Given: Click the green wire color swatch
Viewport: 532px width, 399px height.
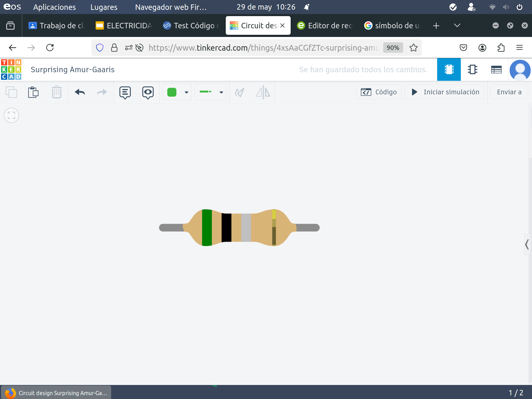Looking at the screenshot, I should 172,92.
